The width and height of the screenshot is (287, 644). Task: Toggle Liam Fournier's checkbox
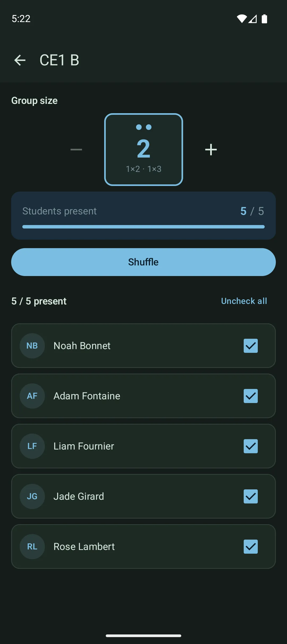pos(251,446)
